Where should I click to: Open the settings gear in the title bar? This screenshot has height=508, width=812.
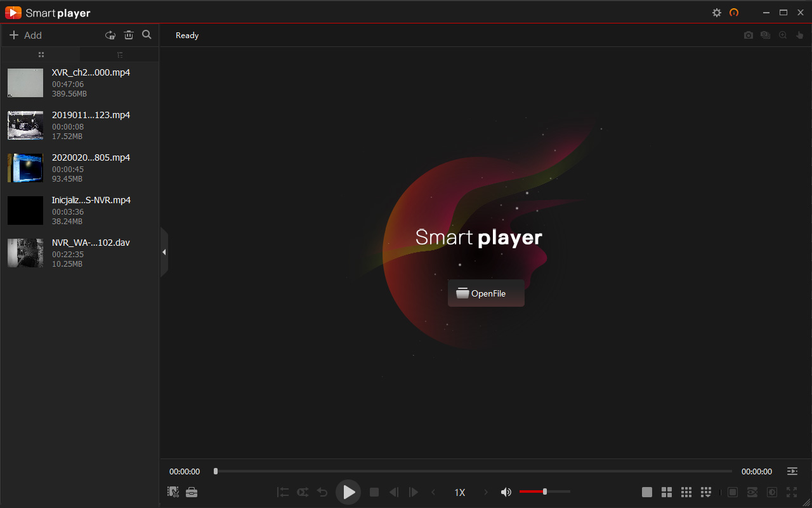(x=717, y=13)
